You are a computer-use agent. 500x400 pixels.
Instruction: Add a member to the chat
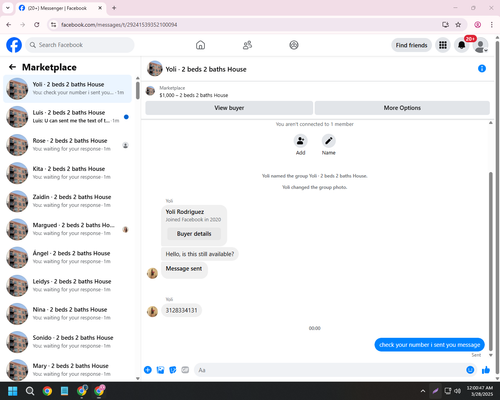[x=300, y=141]
